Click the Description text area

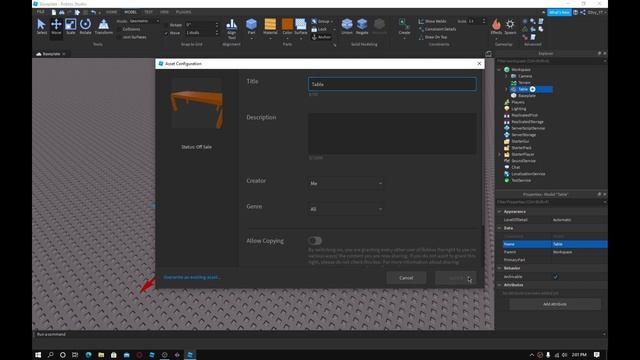click(392, 134)
